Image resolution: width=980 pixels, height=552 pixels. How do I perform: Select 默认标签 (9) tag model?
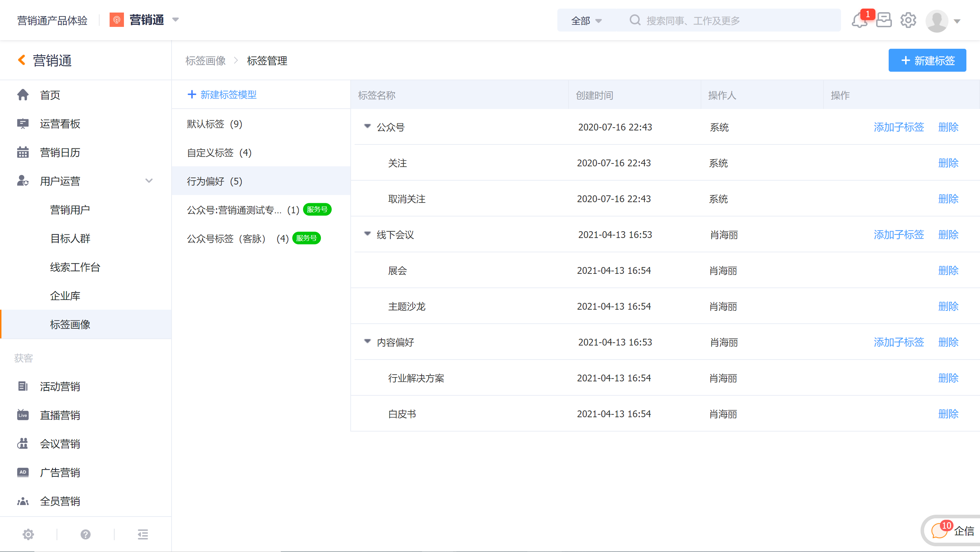click(214, 124)
